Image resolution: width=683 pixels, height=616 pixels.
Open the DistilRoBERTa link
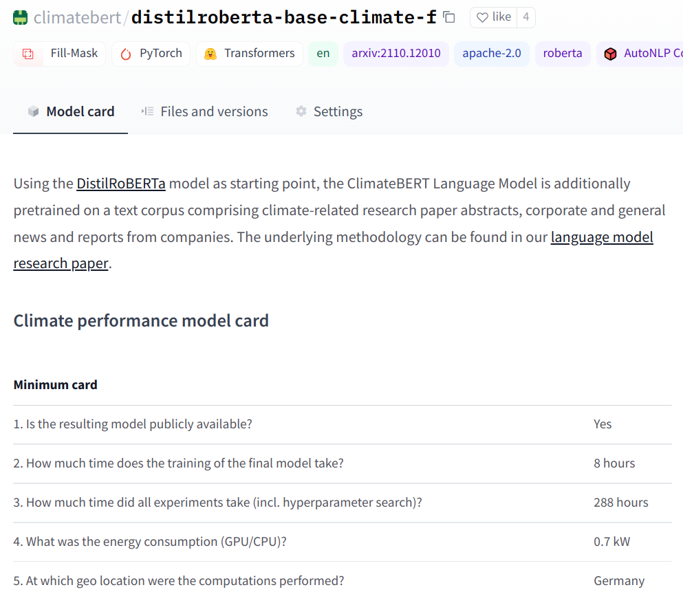point(121,184)
